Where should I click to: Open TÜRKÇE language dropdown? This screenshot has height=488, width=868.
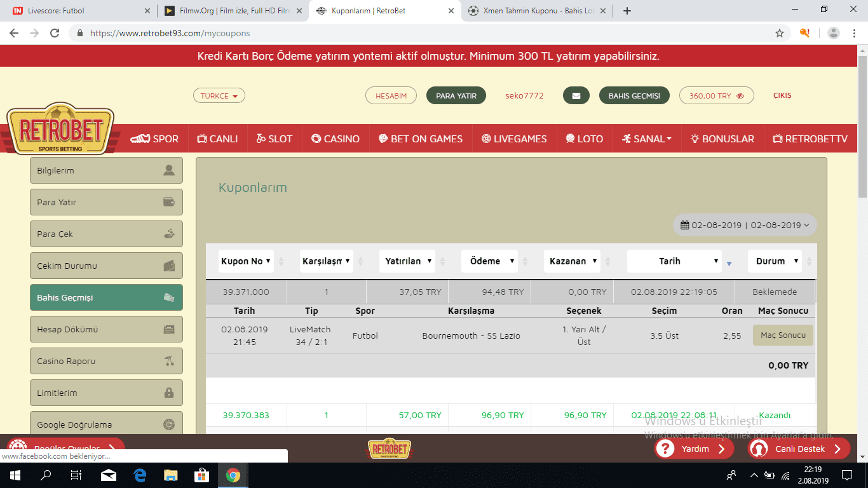pyautogui.click(x=219, y=96)
